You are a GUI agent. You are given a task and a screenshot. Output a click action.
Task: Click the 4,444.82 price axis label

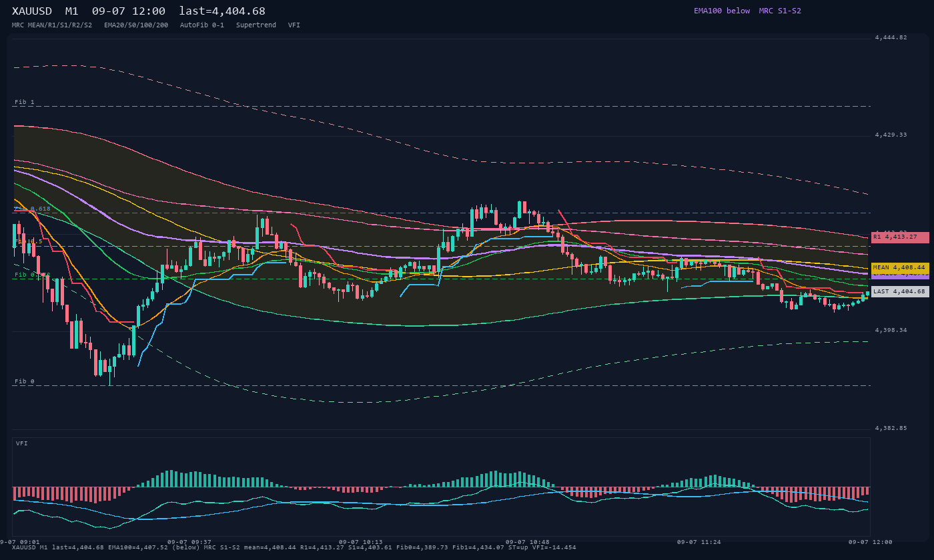(x=891, y=37)
